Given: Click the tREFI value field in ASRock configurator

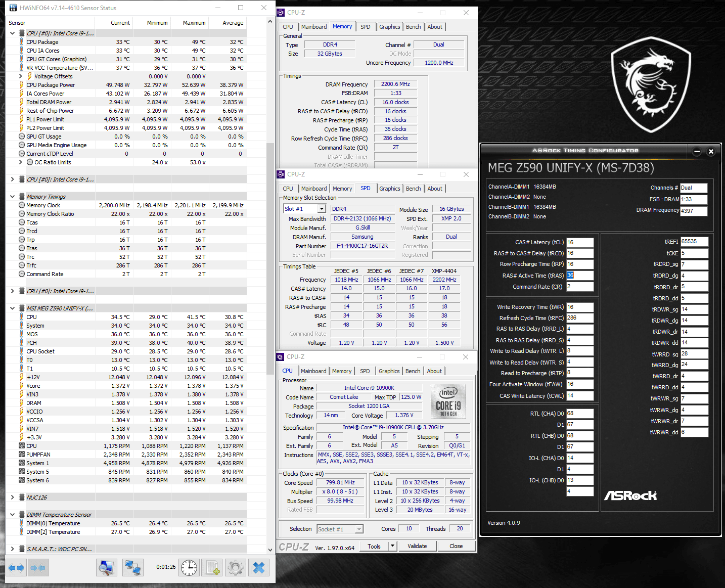Looking at the screenshot, I should [x=694, y=242].
